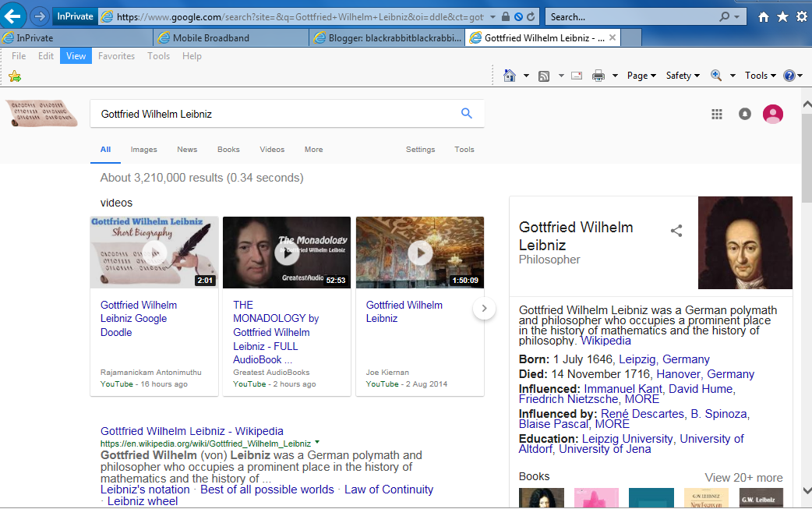Close the Gottfried Wilhelm Leibniz tab
Viewport: 812px width, 509px height.
(613, 37)
